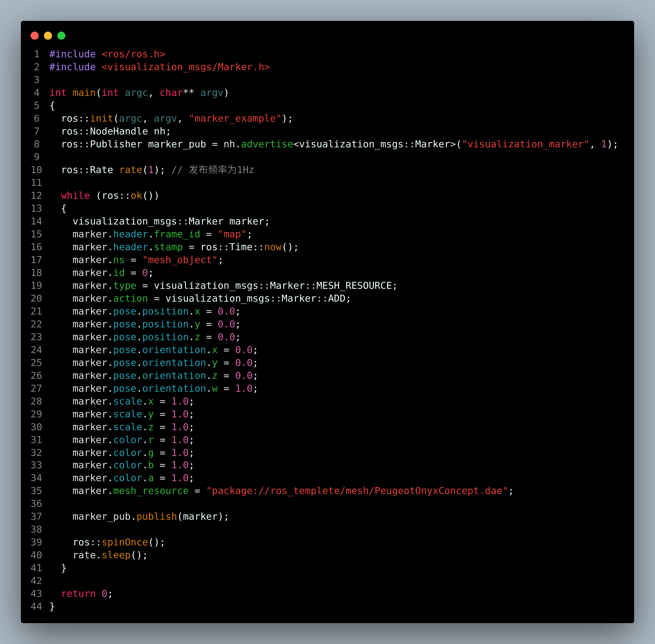Click "color.a" on line 34
655x644 pixels.
pyautogui.click(x=133, y=478)
